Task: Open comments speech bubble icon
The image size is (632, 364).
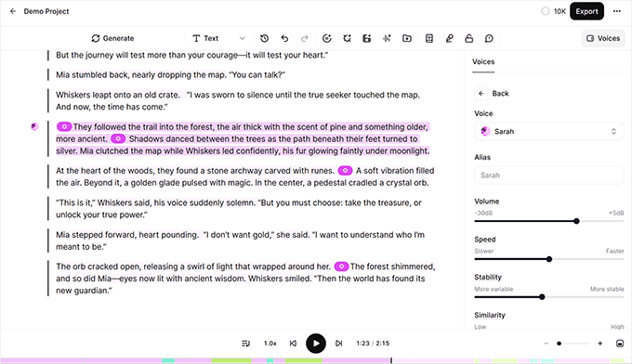Action: pos(489,38)
